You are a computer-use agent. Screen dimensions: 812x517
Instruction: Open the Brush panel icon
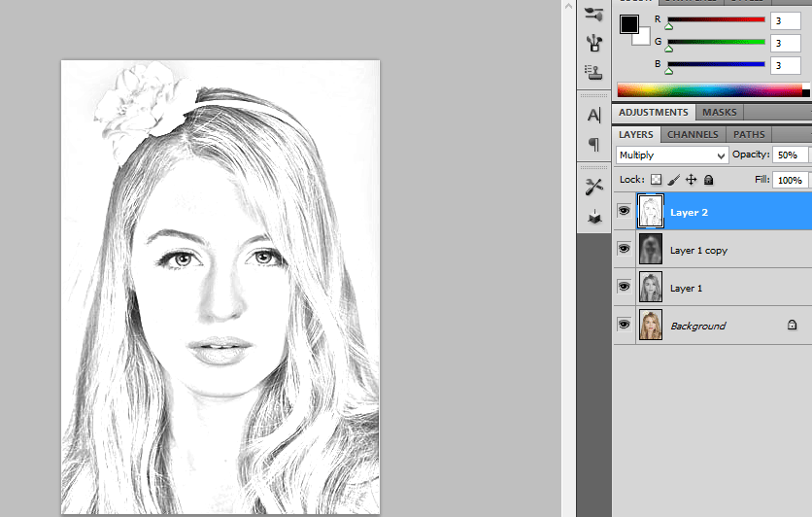pos(594,14)
